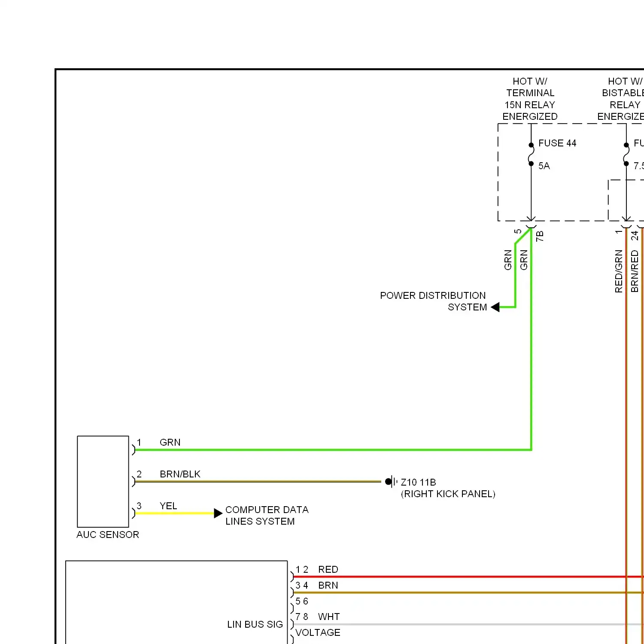Screen dimensions: 644x644
Task: Select the yellow wire from AUC sensor pin 3
Action: 175,513
